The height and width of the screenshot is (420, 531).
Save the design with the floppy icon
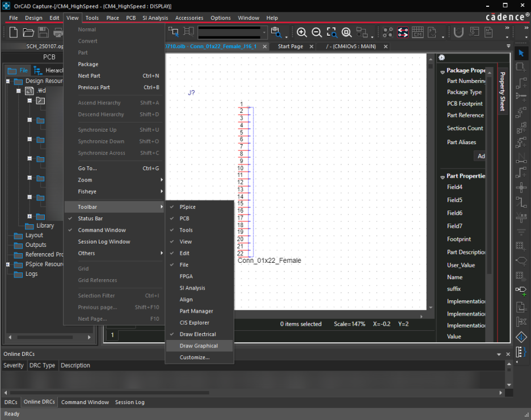[x=43, y=32]
